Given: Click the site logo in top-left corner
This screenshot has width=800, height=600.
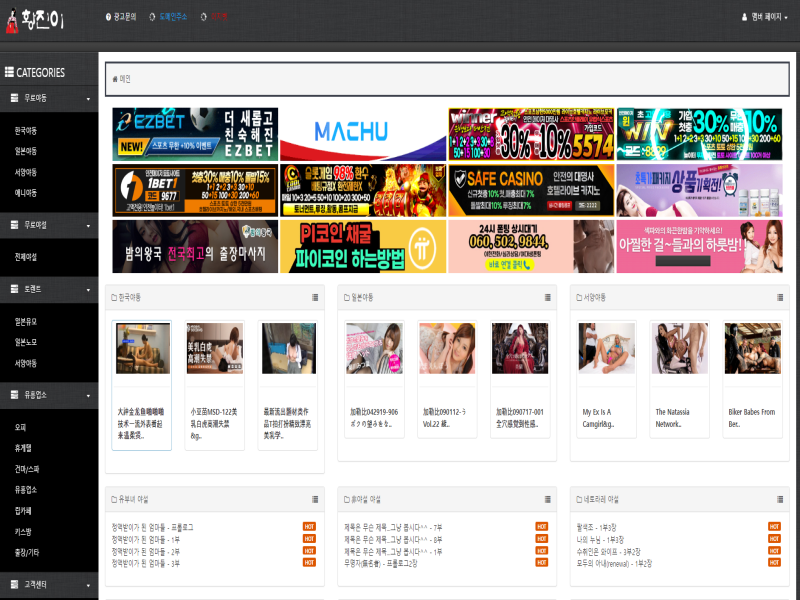Looking at the screenshot, I should click(x=35, y=18).
